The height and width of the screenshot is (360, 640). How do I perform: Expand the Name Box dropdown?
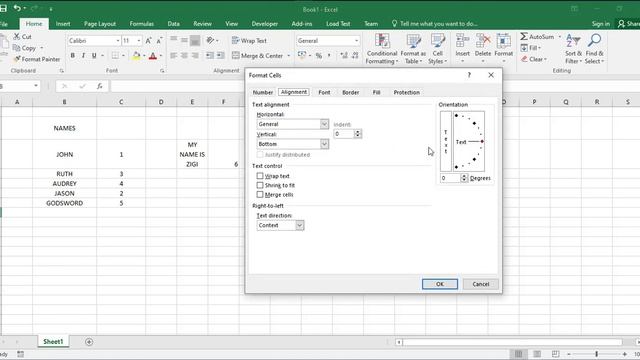coord(36,86)
